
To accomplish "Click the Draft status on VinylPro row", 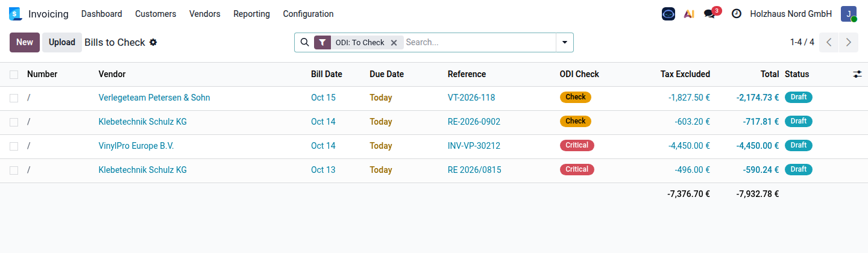I will [799, 145].
